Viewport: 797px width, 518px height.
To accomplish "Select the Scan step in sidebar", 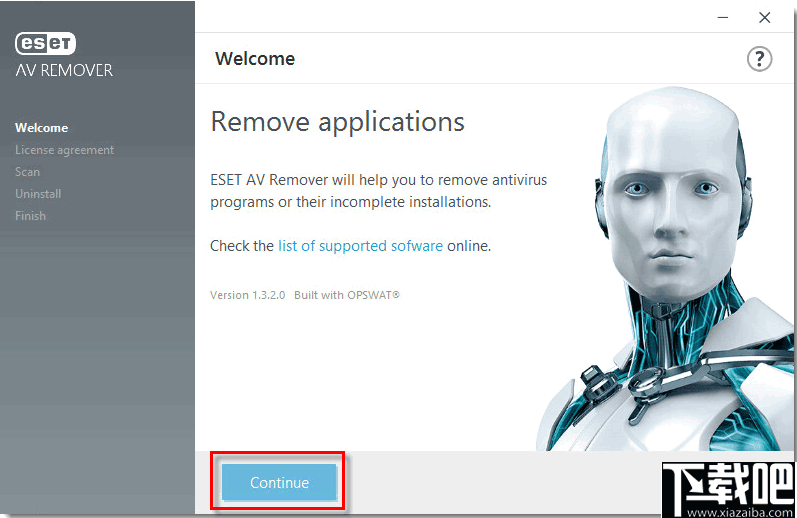I will click(x=27, y=172).
